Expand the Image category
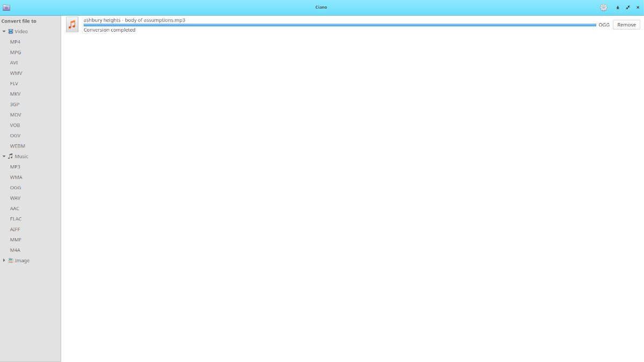Image resolution: width=644 pixels, height=362 pixels. pyautogui.click(x=4, y=261)
